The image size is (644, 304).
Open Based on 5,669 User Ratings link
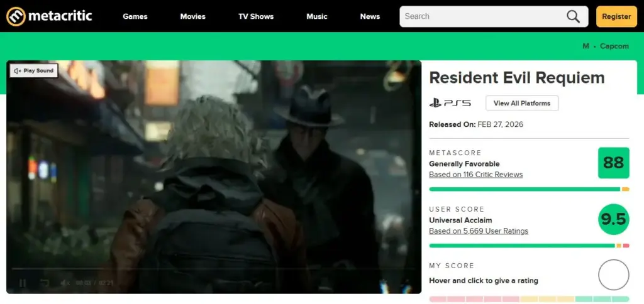coord(479,231)
